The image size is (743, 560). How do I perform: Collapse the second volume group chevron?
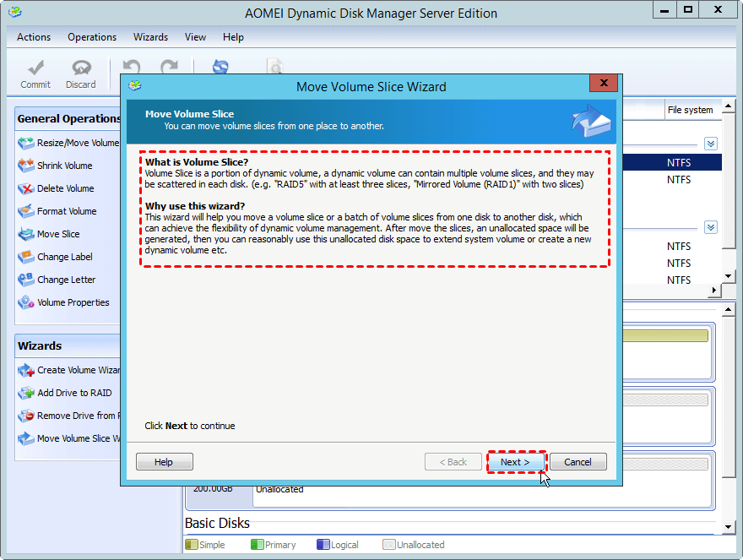pyautogui.click(x=710, y=227)
